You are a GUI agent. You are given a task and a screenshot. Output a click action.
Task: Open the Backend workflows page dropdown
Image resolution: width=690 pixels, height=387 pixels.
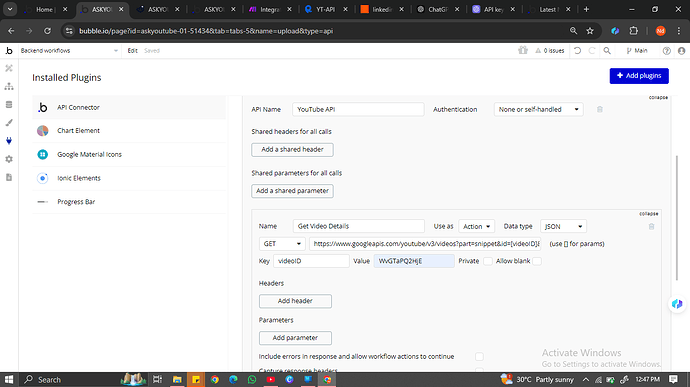coord(69,51)
